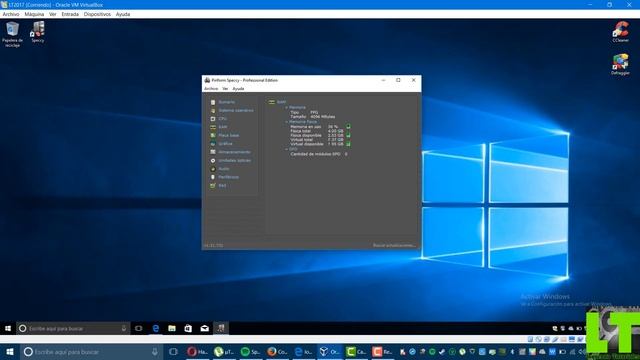The image size is (640, 360).
Task: Open the guest VM Start menu
Action: click(8, 328)
